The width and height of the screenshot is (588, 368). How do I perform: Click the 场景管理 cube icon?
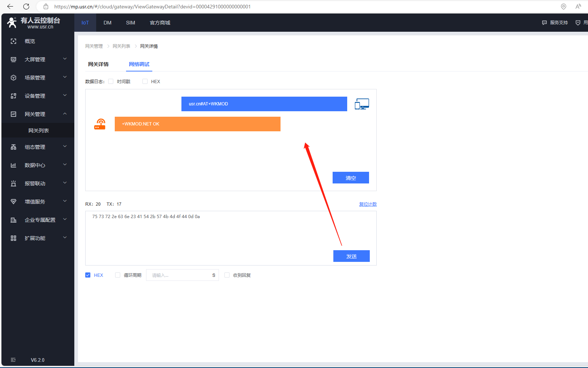pos(13,78)
